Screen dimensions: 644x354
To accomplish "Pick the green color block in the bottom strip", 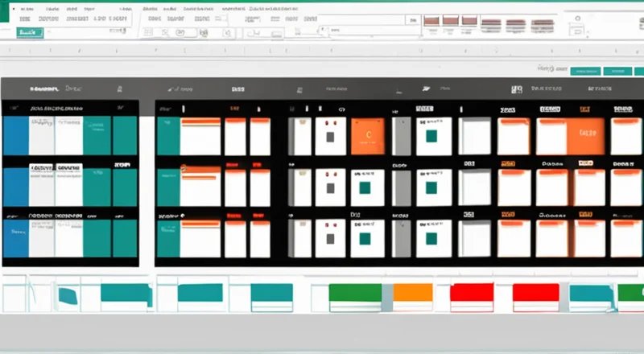I will click(355, 293).
